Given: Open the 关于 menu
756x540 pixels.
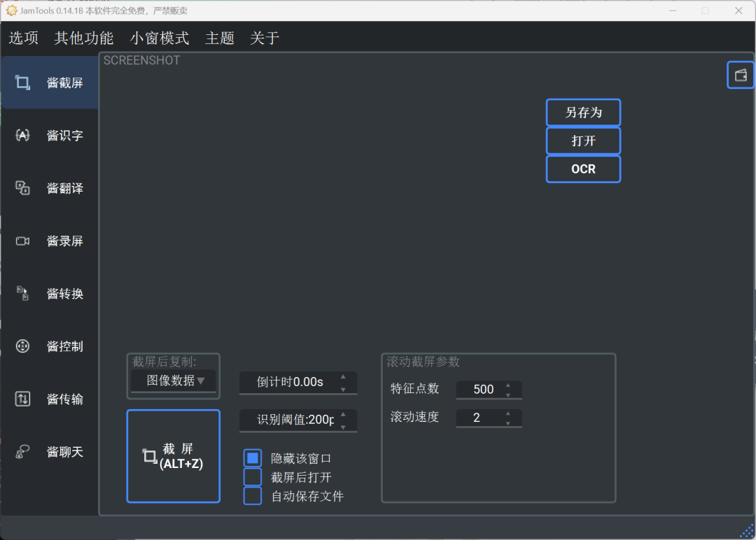Looking at the screenshot, I should pyautogui.click(x=265, y=38).
